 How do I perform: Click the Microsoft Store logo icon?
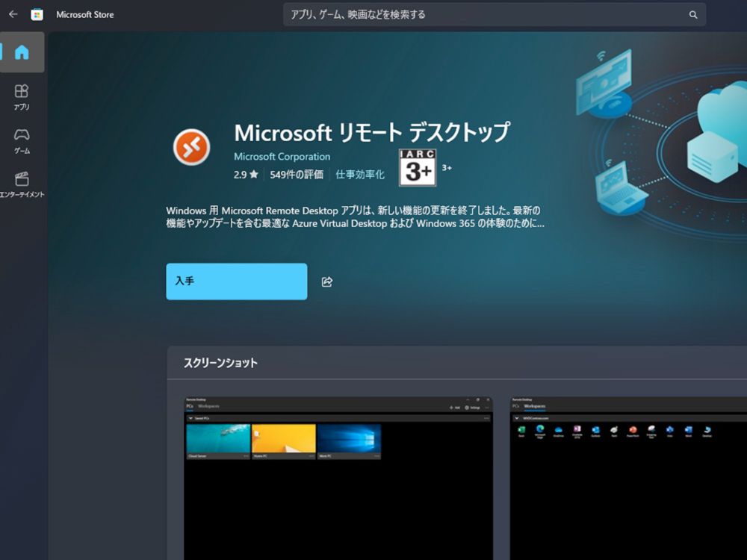[37, 15]
